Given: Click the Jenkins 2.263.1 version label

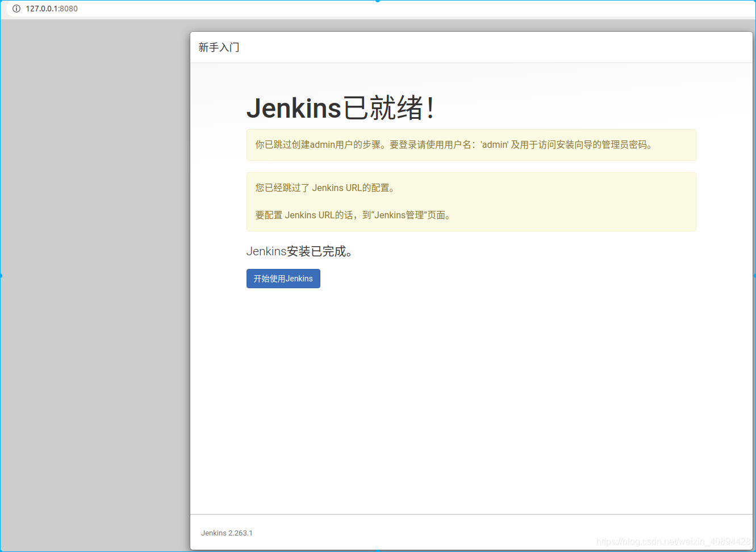Looking at the screenshot, I should point(227,533).
